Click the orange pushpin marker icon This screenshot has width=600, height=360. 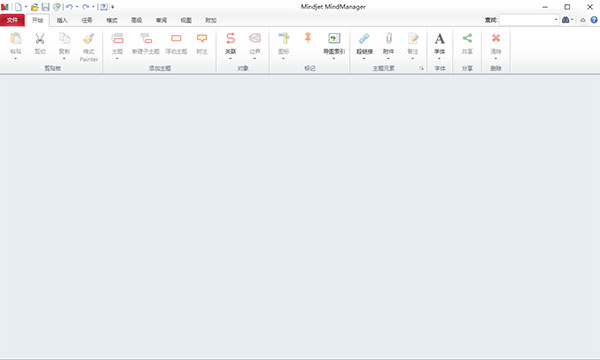point(308,38)
